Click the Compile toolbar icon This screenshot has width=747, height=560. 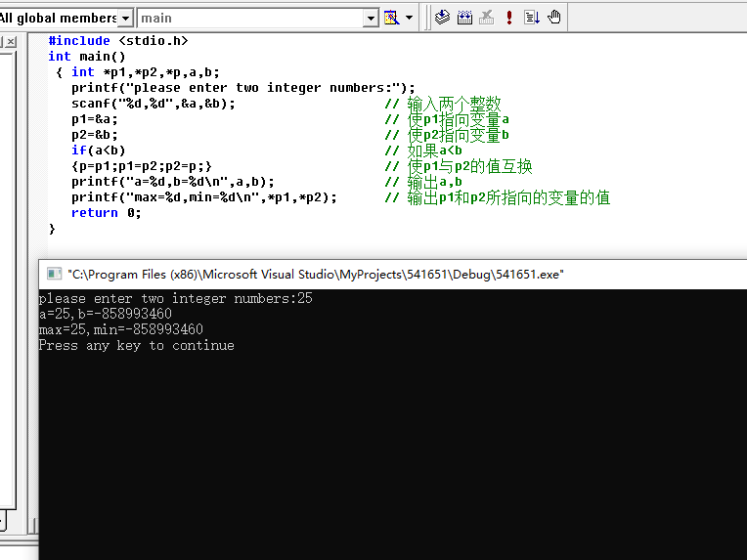[442, 18]
